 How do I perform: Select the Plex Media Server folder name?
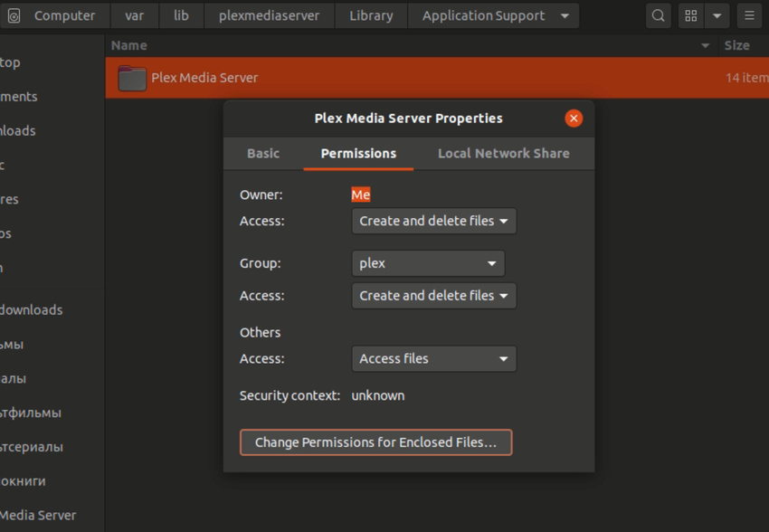coord(204,78)
